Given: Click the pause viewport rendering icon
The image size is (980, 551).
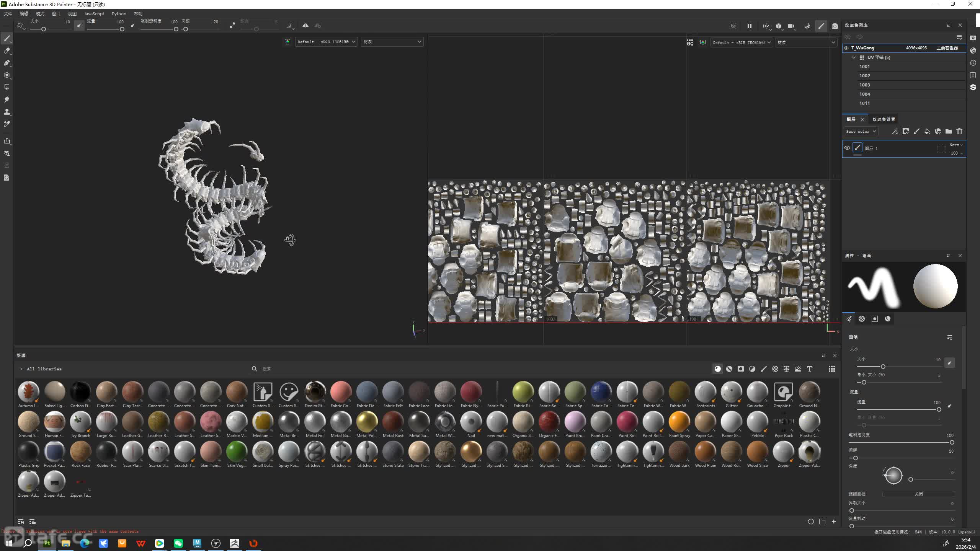Looking at the screenshot, I should pyautogui.click(x=749, y=26).
